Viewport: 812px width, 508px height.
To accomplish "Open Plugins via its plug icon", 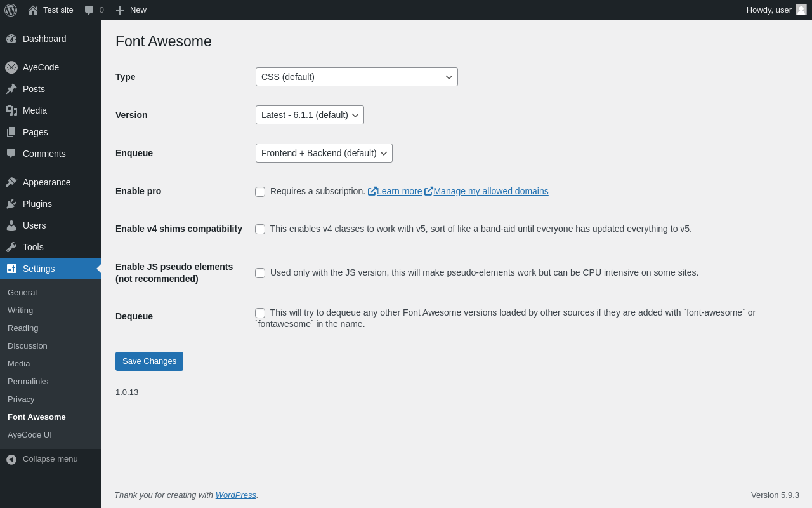I will click(x=11, y=204).
